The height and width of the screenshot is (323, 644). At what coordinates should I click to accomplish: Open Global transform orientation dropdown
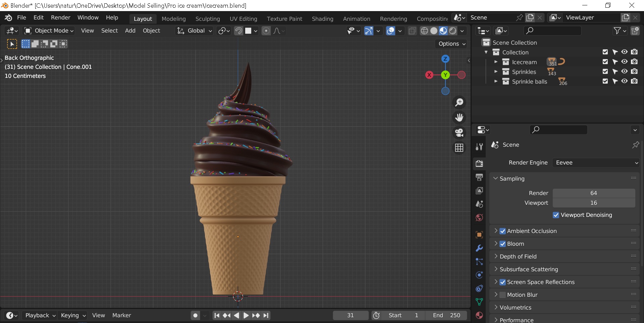pyautogui.click(x=194, y=31)
